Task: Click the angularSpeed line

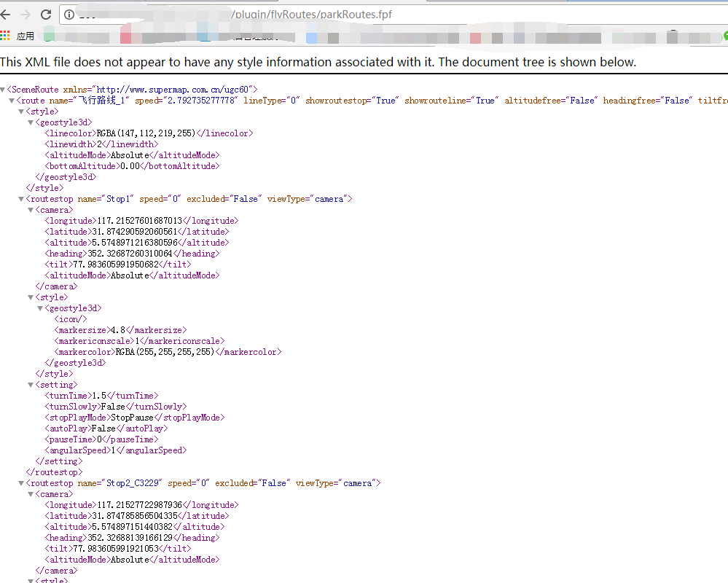Action: 116,450
